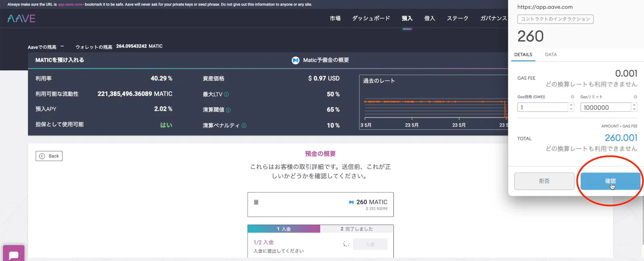
Task: Open 市場 in the navigation
Action: (335, 18)
